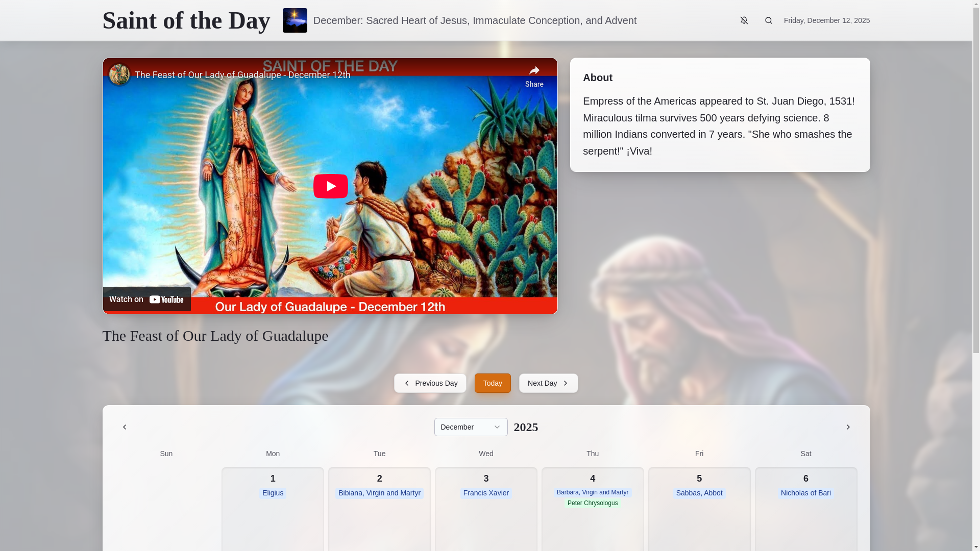Screen dimensions: 980x551
Task: Open Watch on YouTube link
Action: 147,299
